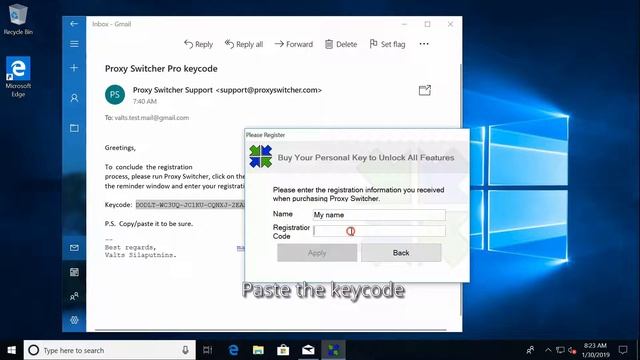This screenshot has height=360, width=640.
Task: Open Windows Start menu
Action: (x=11, y=350)
